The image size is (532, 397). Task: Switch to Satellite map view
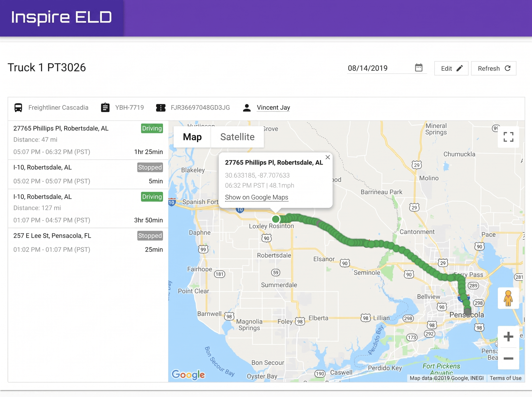pyautogui.click(x=237, y=137)
